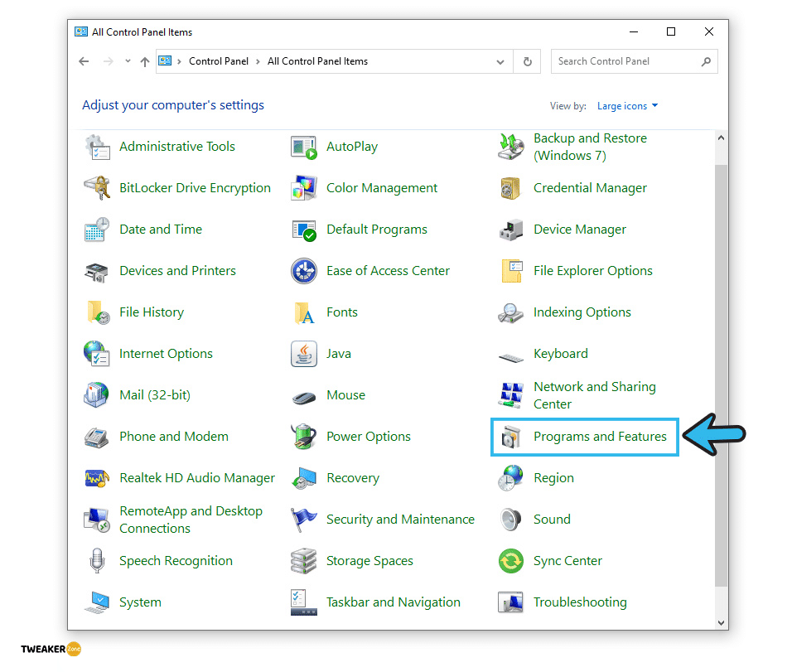The image size is (792, 672).
Task: Open the Indexing Options icon
Action: tap(510, 313)
